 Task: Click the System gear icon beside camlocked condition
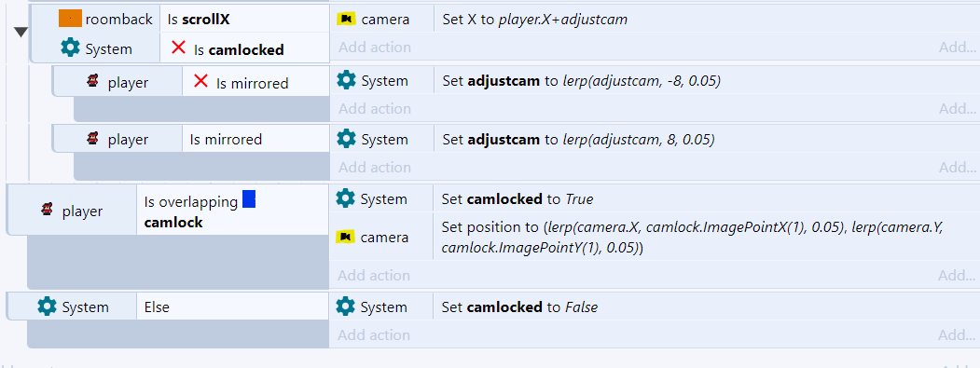click(x=71, y=48)
